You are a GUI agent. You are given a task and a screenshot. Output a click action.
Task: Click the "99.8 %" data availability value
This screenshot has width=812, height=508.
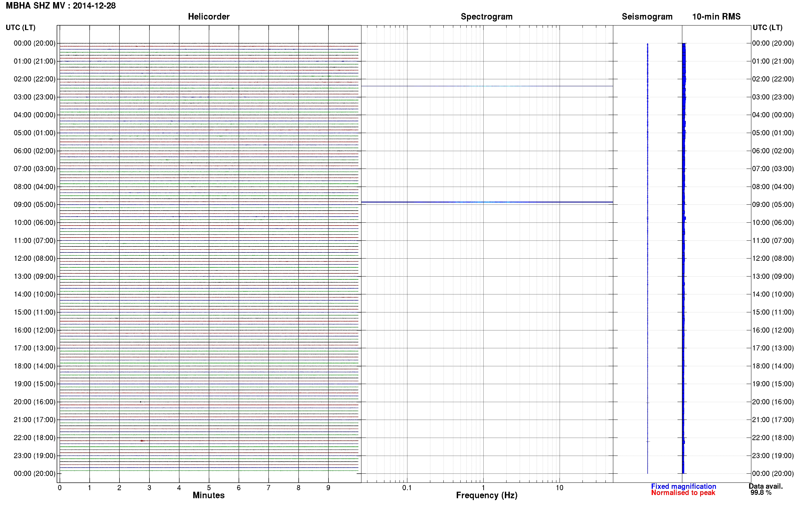pyautogui.click(x=761, y=493)
